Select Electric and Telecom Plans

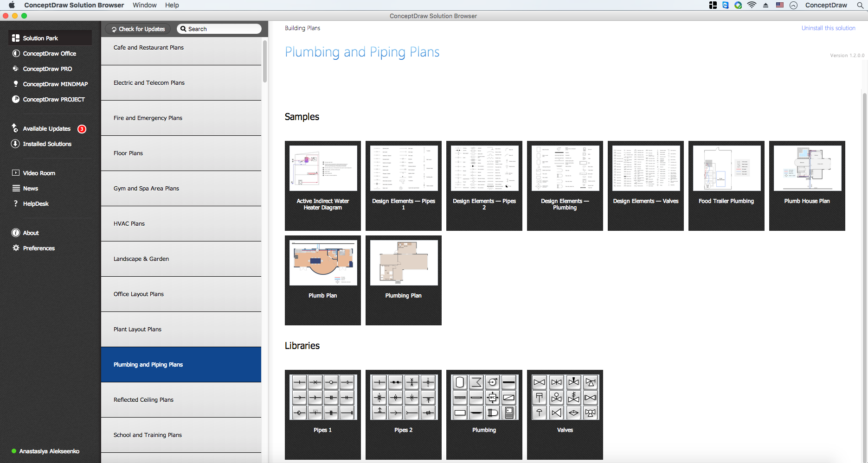(181, 83)
